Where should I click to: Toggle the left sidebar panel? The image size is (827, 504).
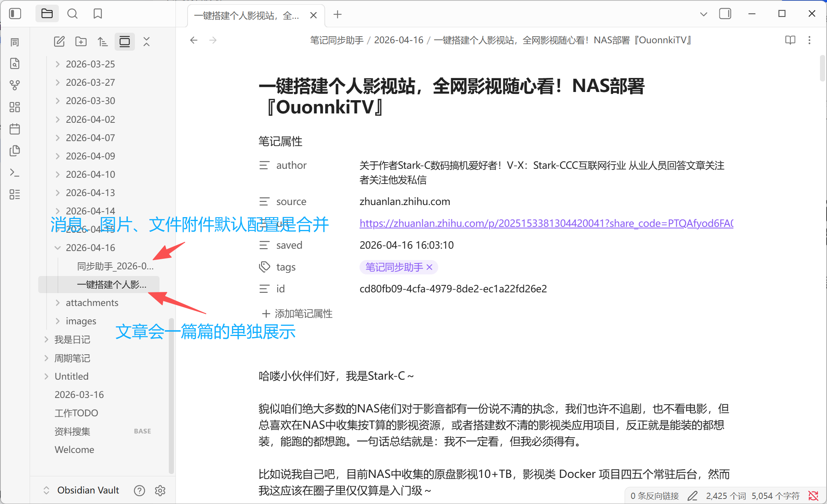(15, 14)
